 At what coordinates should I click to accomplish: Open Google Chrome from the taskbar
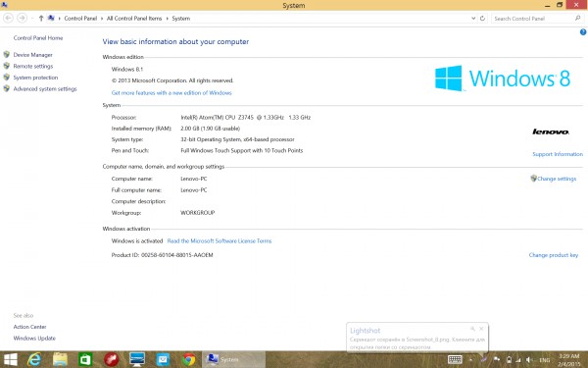pyautogui.click(x=189, y=360)
